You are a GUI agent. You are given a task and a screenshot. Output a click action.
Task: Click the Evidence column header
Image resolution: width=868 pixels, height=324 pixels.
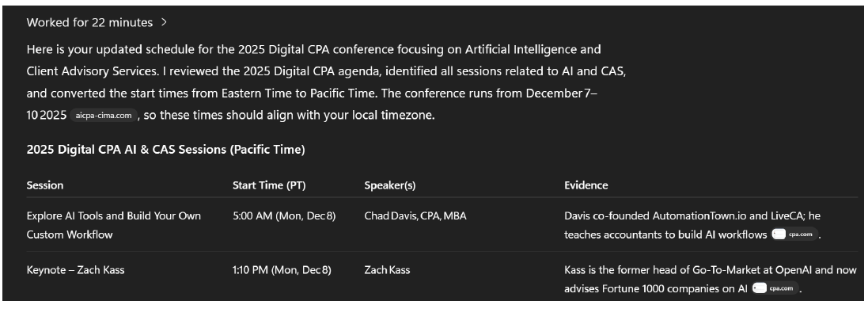pos(586,185)
